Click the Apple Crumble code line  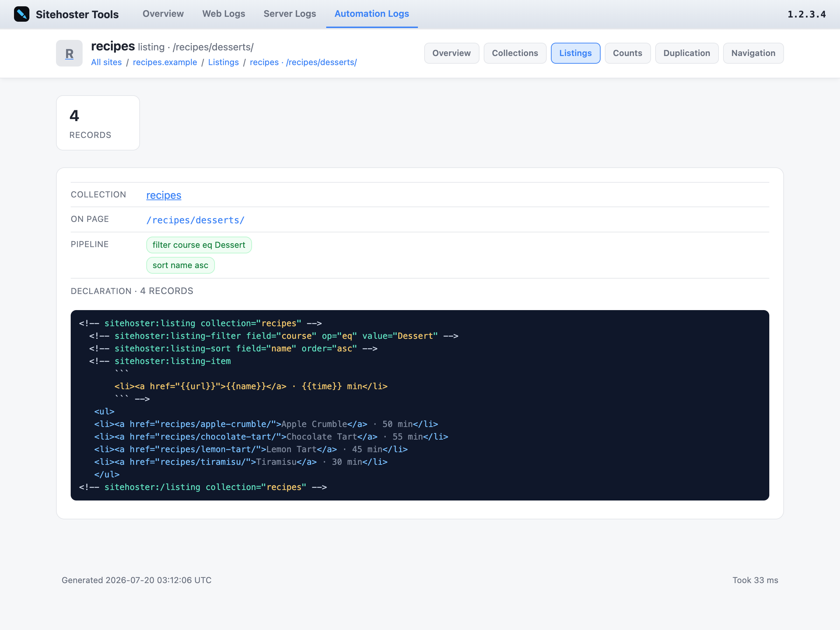266,424
